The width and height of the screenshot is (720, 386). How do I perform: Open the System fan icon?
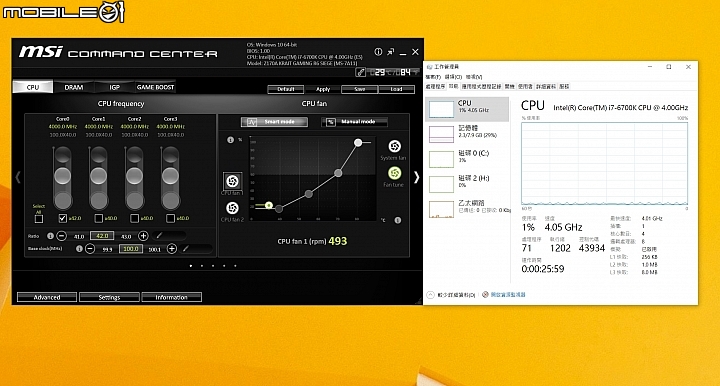pyautogui.click(x=394, y=146)
